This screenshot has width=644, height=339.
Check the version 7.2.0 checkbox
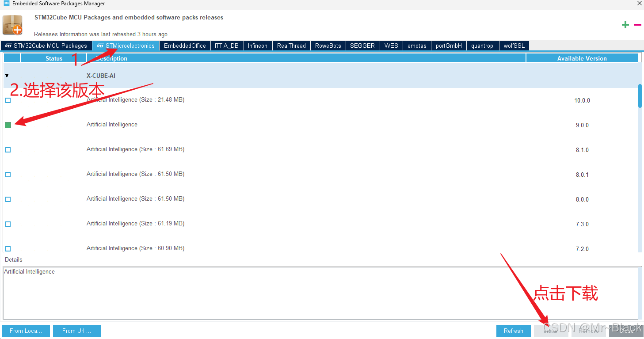point(8,249)
